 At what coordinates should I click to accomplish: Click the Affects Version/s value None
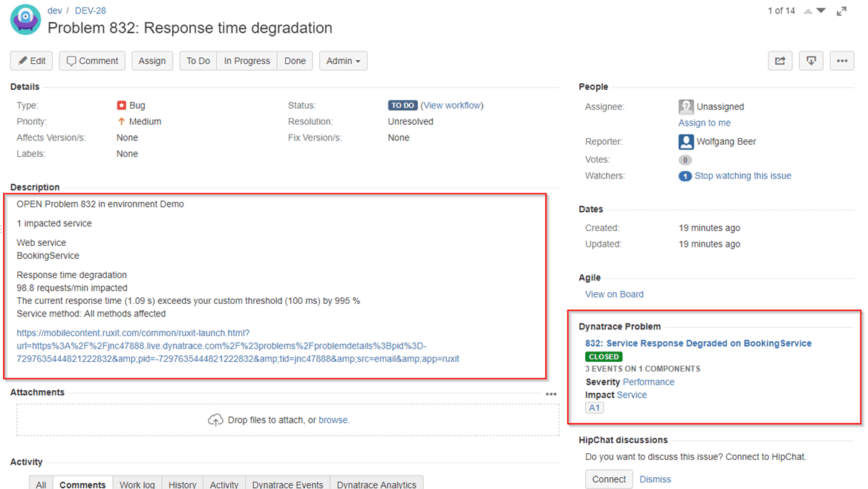(127, 137)
